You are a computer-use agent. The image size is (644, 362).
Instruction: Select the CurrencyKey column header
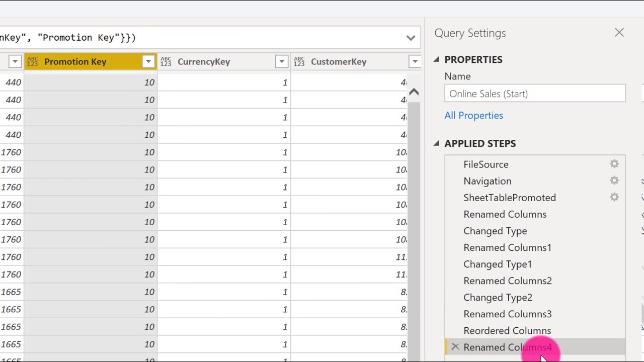[x=224, y=61]
